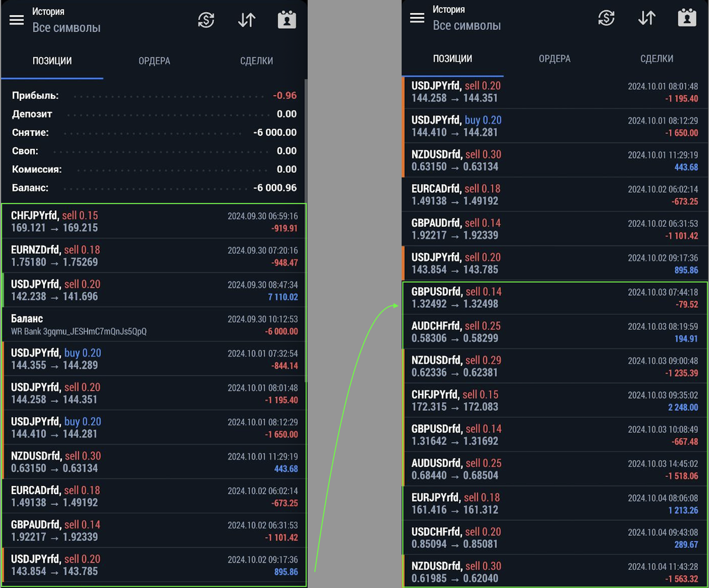The height and width of the screenshot is (588, 709).
Task: Switch to СДЕЛКИ tab in right screen
Action: point(657,58)
